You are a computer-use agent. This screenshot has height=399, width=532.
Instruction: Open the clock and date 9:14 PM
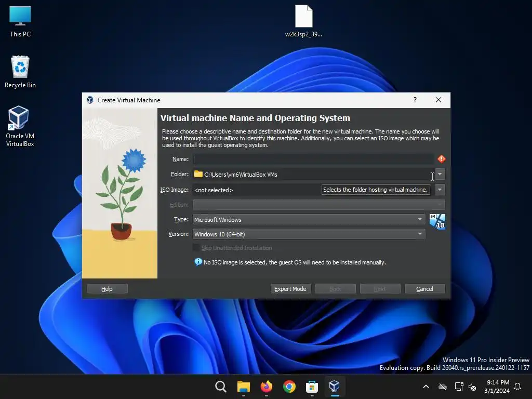[497, 387]
